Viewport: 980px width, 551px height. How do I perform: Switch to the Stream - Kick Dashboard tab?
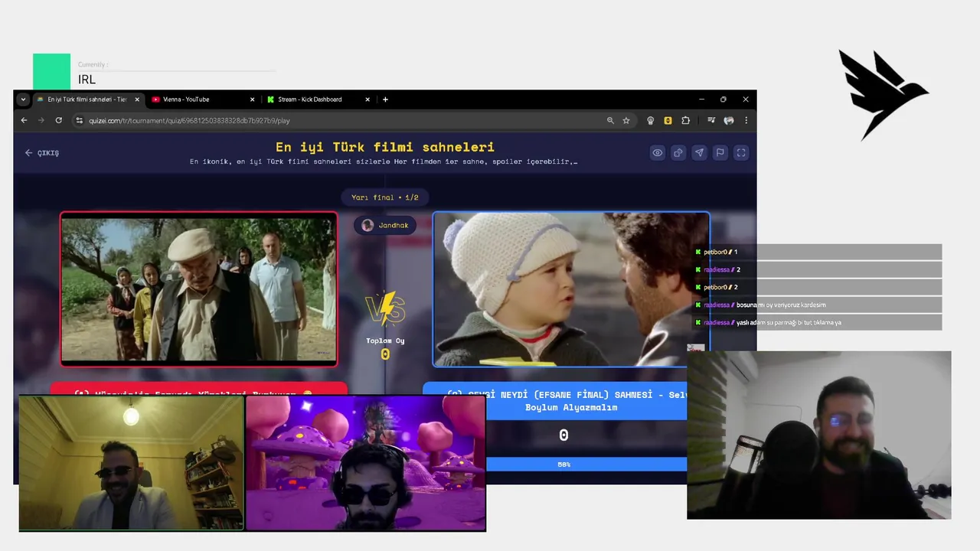click(x=318, y=99)
